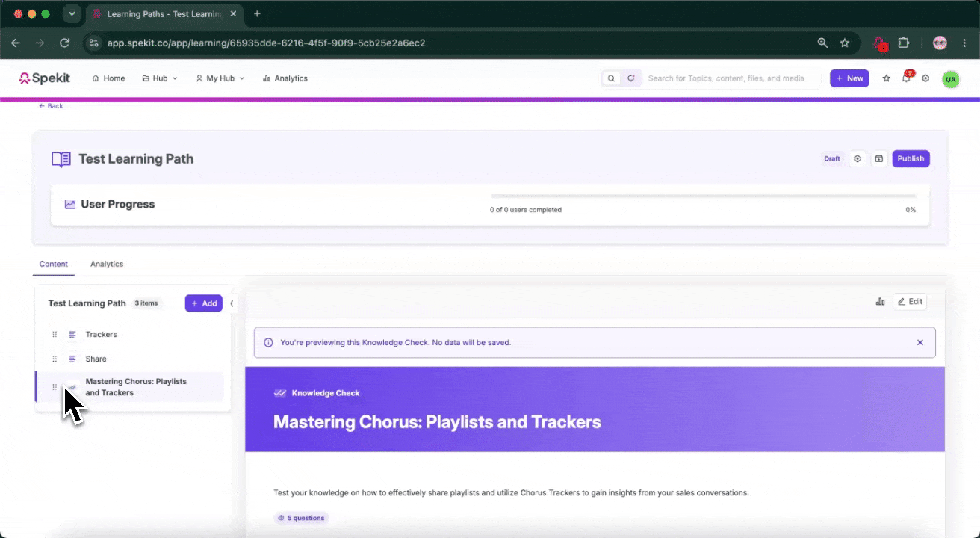Expand the My Hub dropdown menu
980x538 pixels.
pyautogui.click(x=220, y=78)
